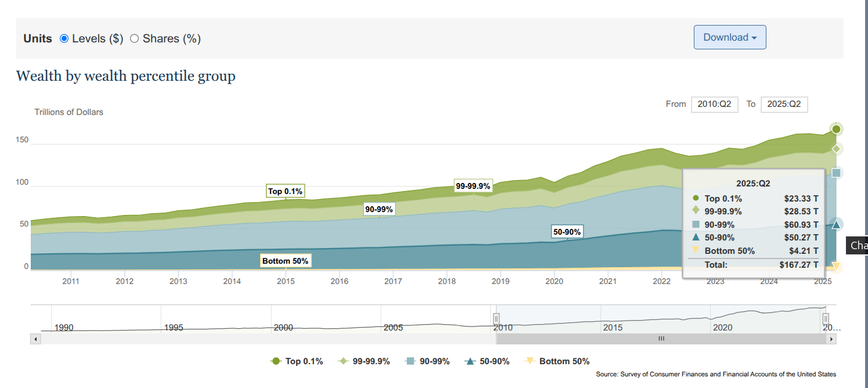Click the To date field showing 2025:Q2
The width and height of the screenshot is (868, 388).
pos(784,105)
